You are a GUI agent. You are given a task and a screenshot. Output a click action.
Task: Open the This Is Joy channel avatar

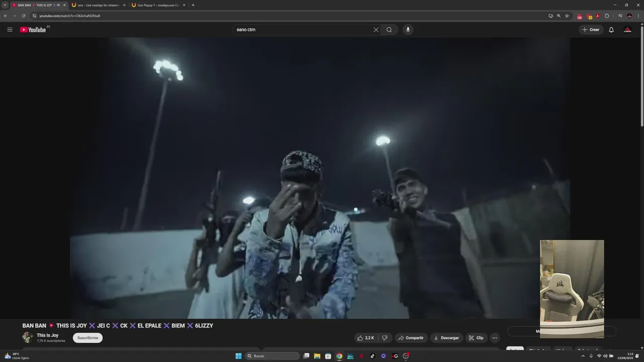pos(28,337)
